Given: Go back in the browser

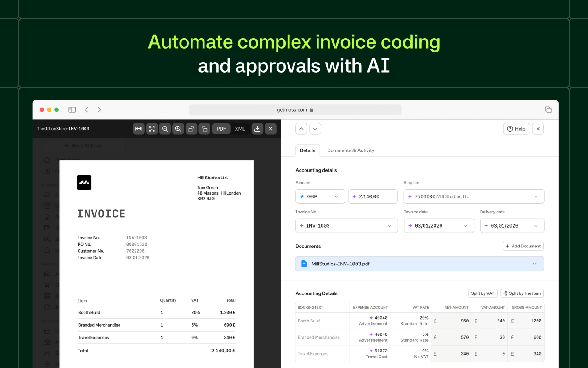Looking at the screenshot, I should point(86,109).
